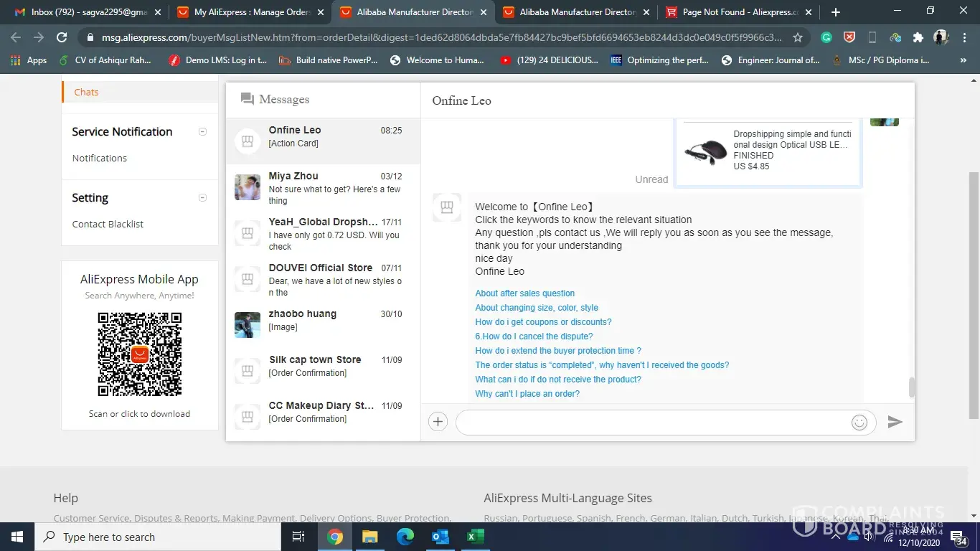Click the send message arrow icon

click(895, 422)
